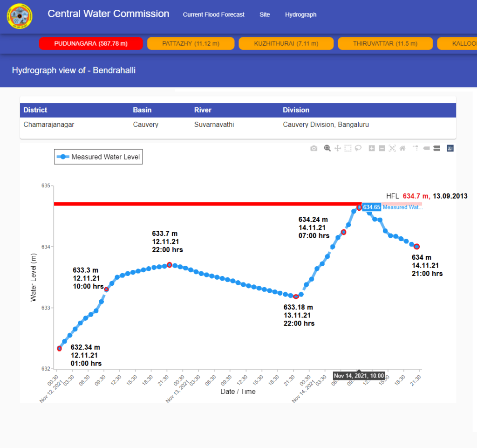The height and width of the screenshot is (448, 477).
Task: Activate Autoscale in chart toolbar
Action: (392, 148)
